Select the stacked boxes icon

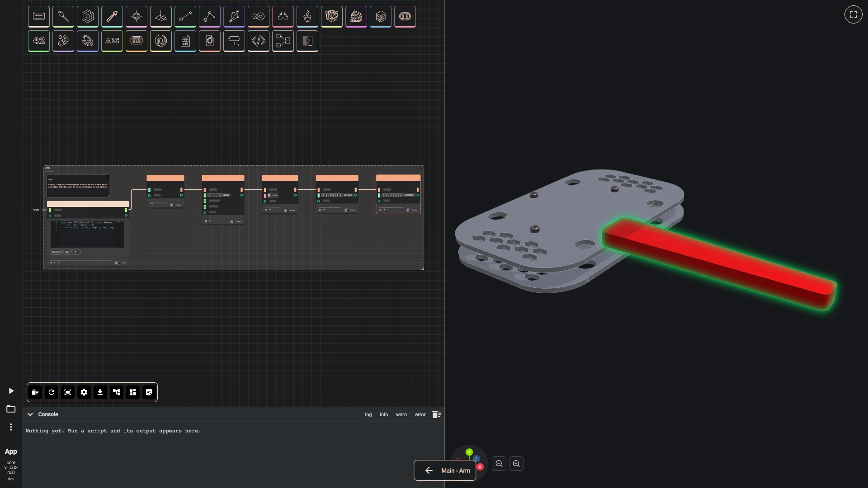pyautogui.click(x=381, y=17)
